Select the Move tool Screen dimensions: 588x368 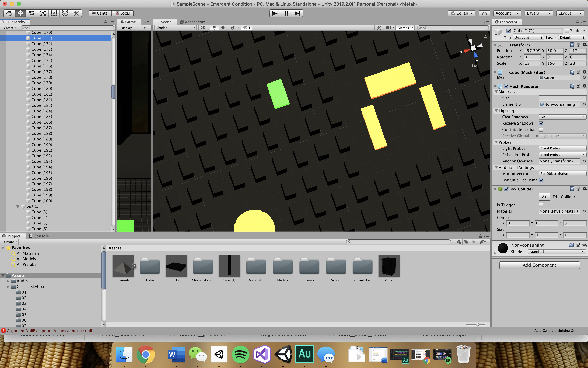[x=20, y=13]
